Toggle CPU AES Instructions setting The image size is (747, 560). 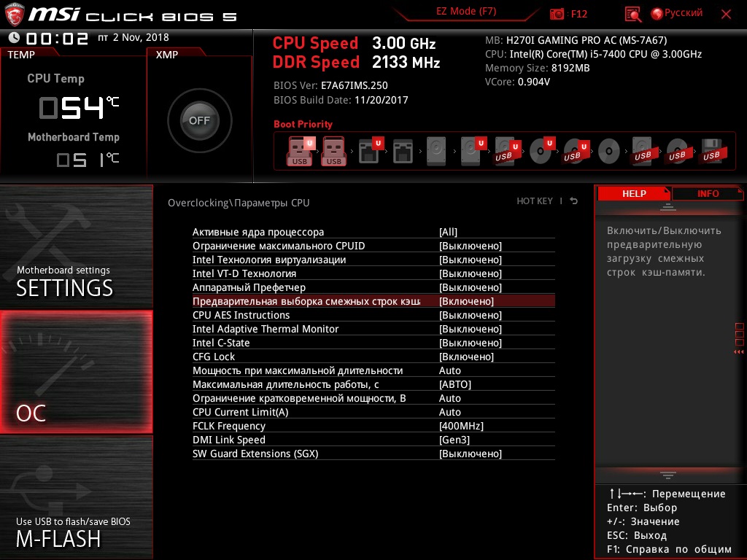pos(373,315)
